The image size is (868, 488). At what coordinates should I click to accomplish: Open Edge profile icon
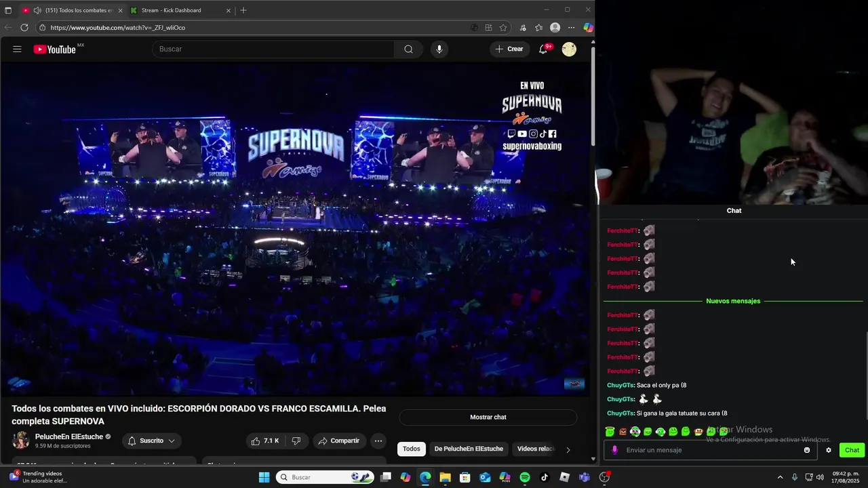(x=555, y=28)
